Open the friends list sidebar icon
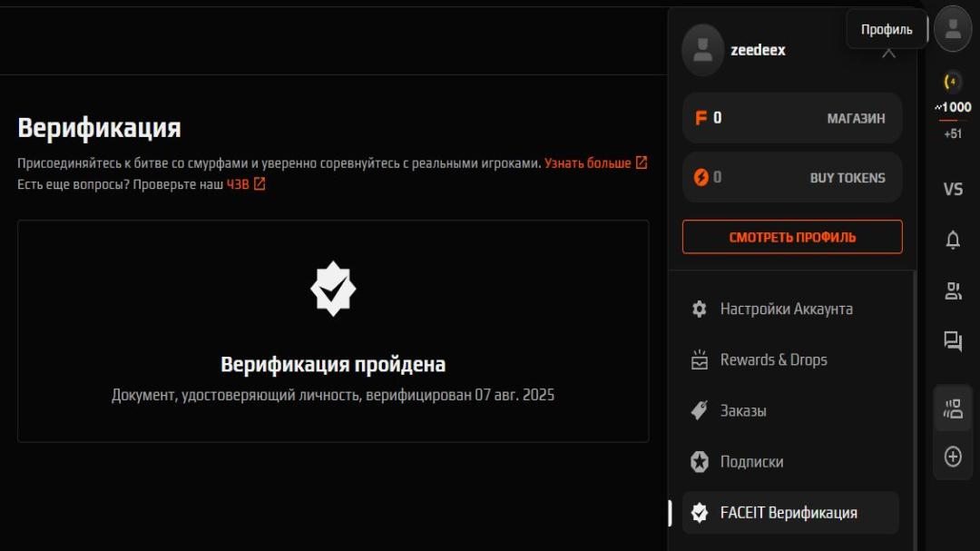 tap(953, 290)
